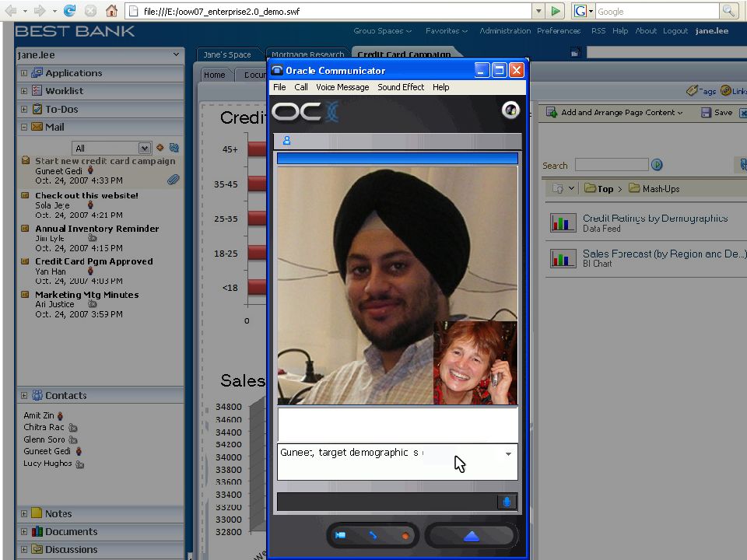This screenshot has height=560, width=747.
Task: Click the Mail envelope icon in the sidebar
Action: pyautogui.click(x=37, y=127)
